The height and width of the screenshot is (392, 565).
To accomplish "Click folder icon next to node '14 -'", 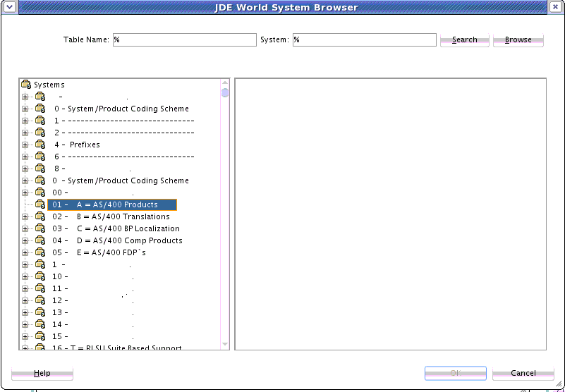I will click(x=40, y=324).
